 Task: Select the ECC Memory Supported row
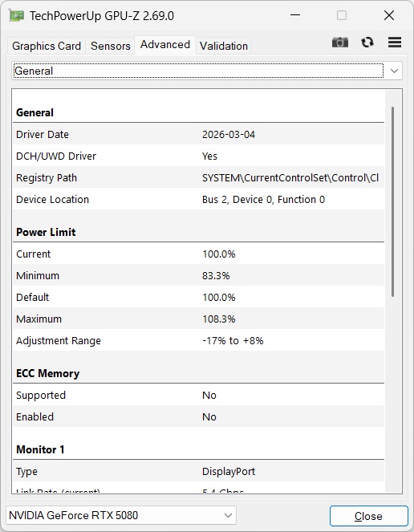point(198,396)
